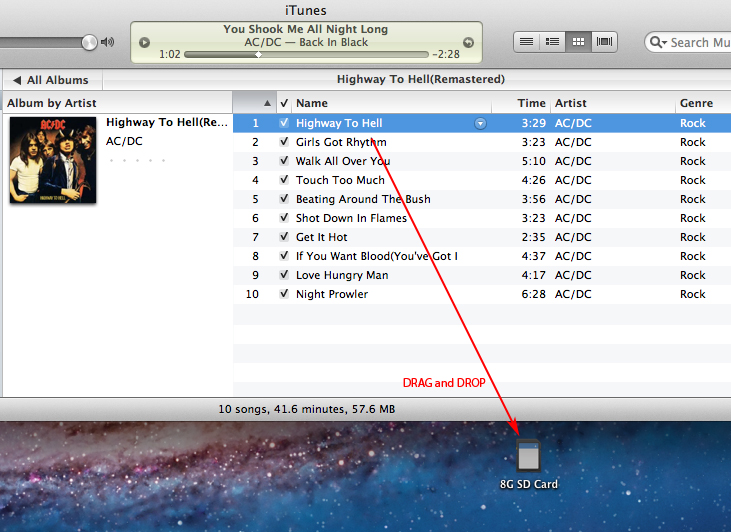Click AC/DC — Back In Black display text
731x532 pixels.
[306, 42]
